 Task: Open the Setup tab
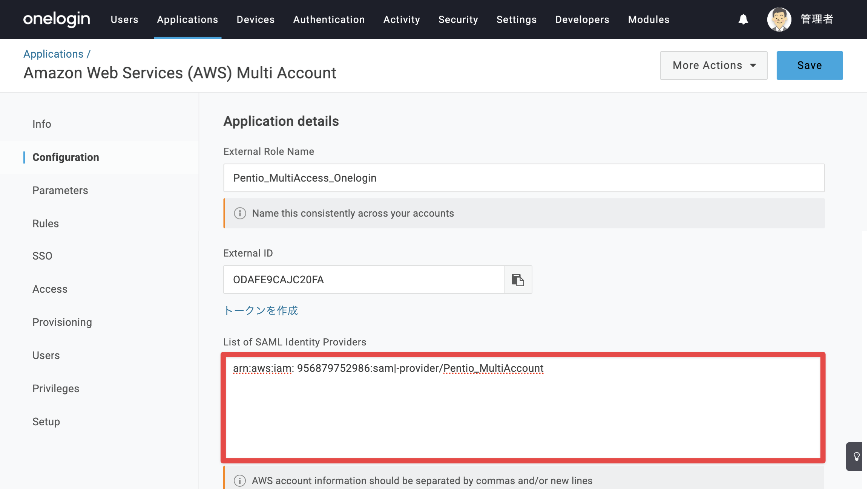coord(46,422)
